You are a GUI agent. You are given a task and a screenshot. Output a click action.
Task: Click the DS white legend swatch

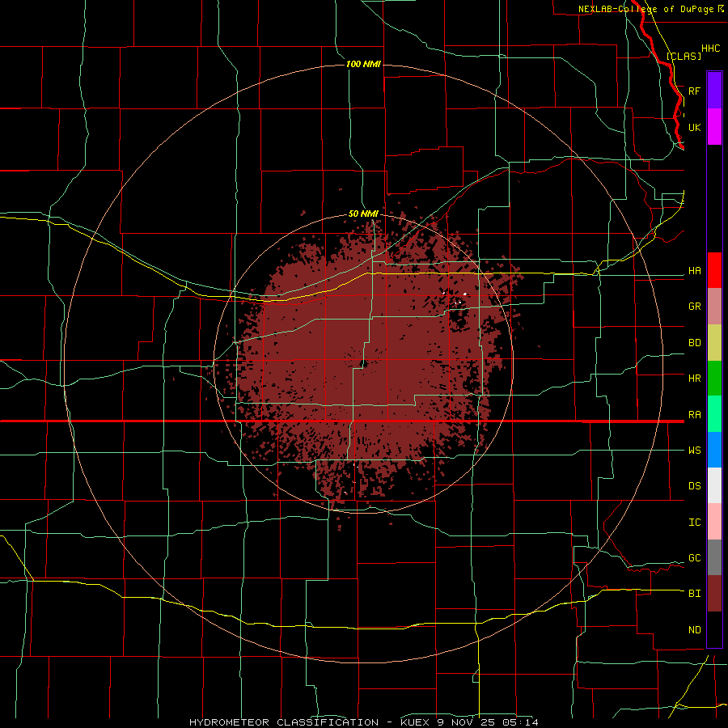pyautogui.click(x=714, y=485)
